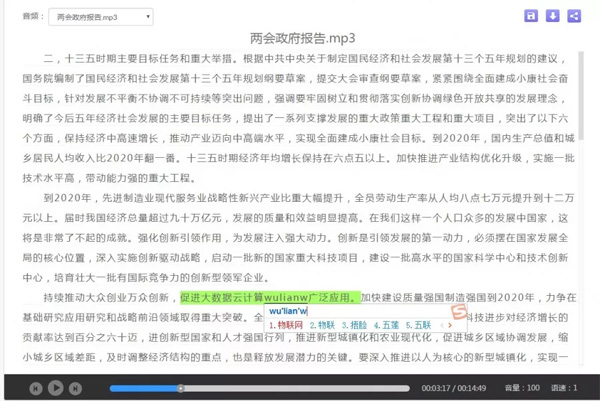Go to previous IME candidate page arrow

442,325
